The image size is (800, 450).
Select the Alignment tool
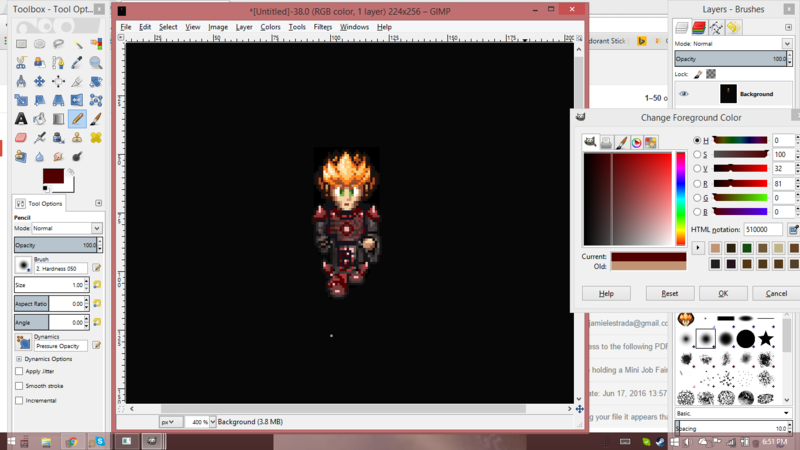point(58,82)
